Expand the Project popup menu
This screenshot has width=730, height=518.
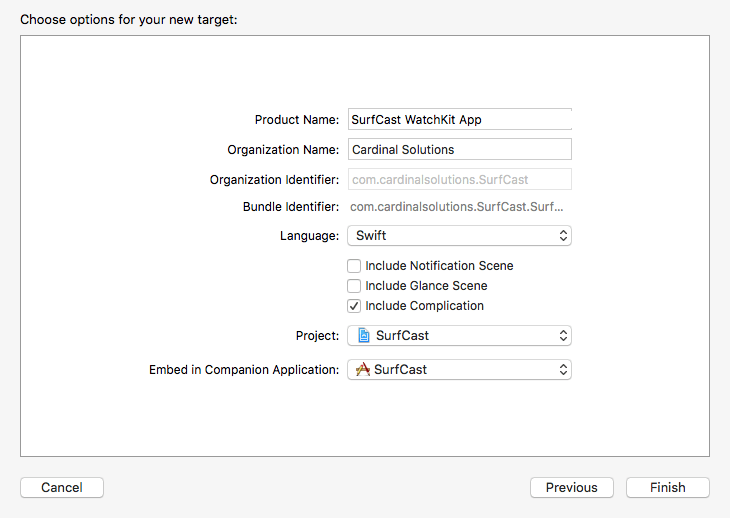click(x=459, y=336)
